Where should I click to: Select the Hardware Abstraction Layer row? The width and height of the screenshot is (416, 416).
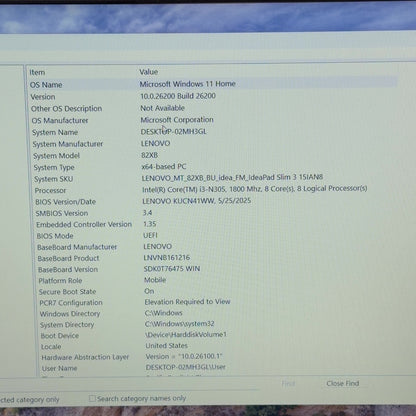tap(213, 357)
